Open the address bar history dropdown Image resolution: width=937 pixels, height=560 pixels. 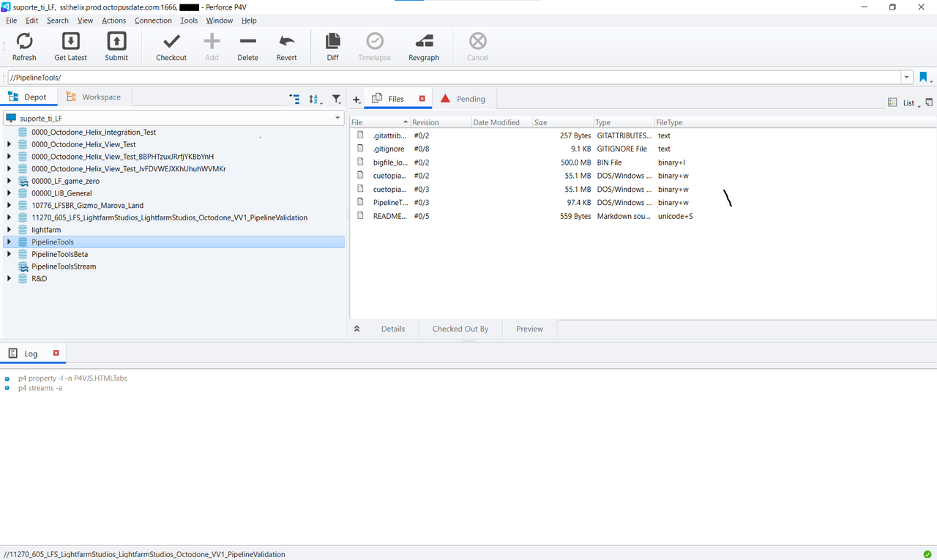(x=908, y=77)
